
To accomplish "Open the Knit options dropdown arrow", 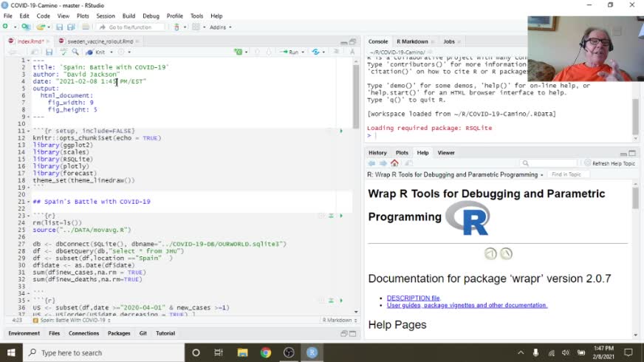I will [x=112, y=52].
